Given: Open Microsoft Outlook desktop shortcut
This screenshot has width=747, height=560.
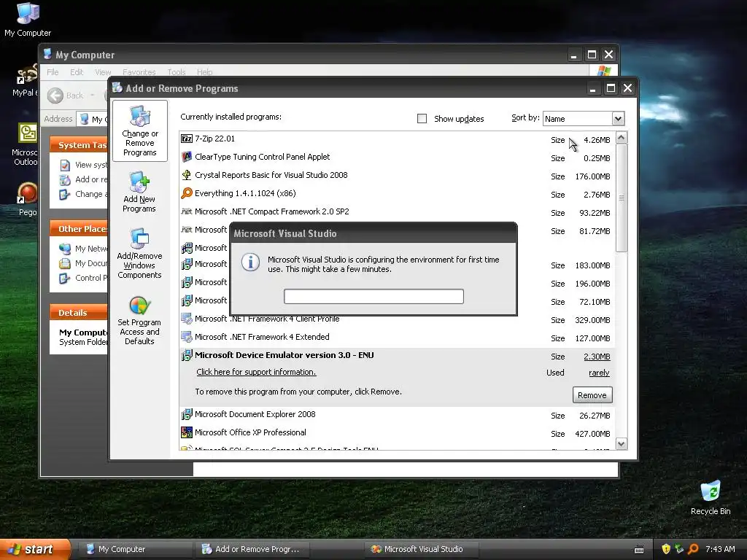Looking at the screenshot, I should point(27,144).
